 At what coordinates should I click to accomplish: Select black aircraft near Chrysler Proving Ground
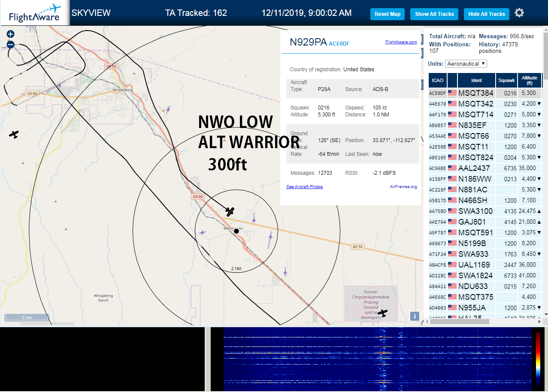382,313
